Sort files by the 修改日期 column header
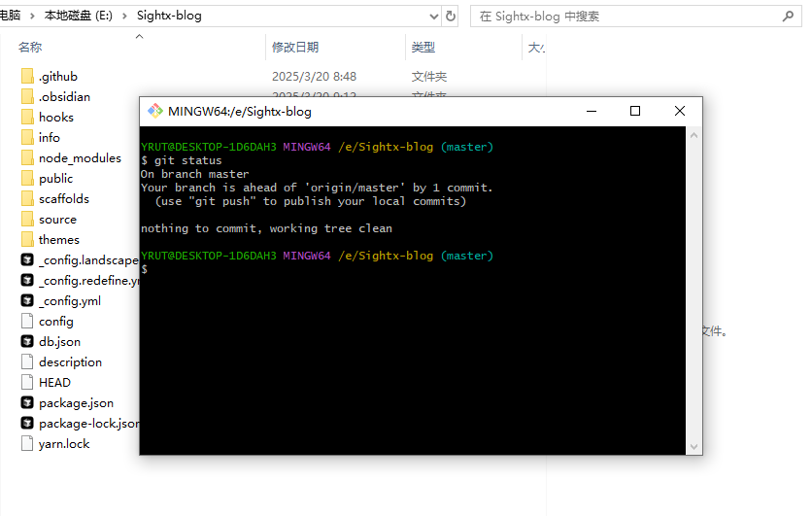 295,47
